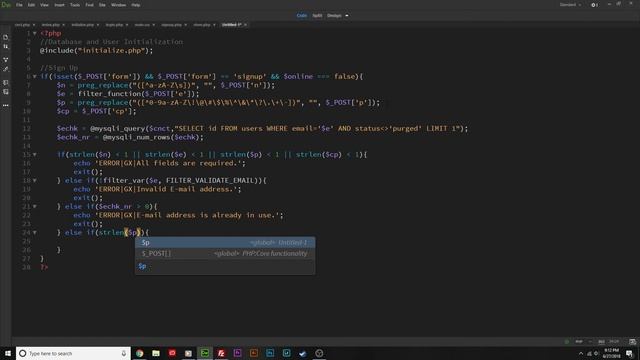Click the clock app icon in taskbar

tap(319, 353)
